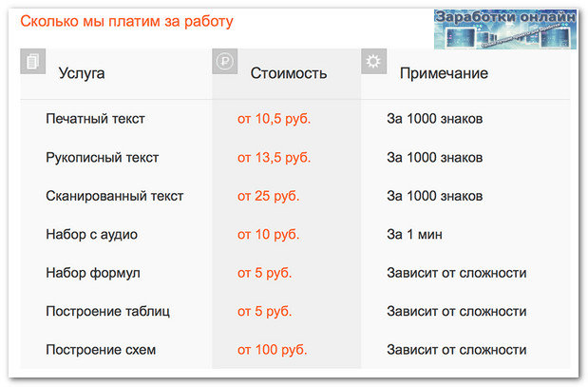Click the price от 10 руб.
Image resolution: width=588 pixels, height=387 pixels.
tap(269, 235)
